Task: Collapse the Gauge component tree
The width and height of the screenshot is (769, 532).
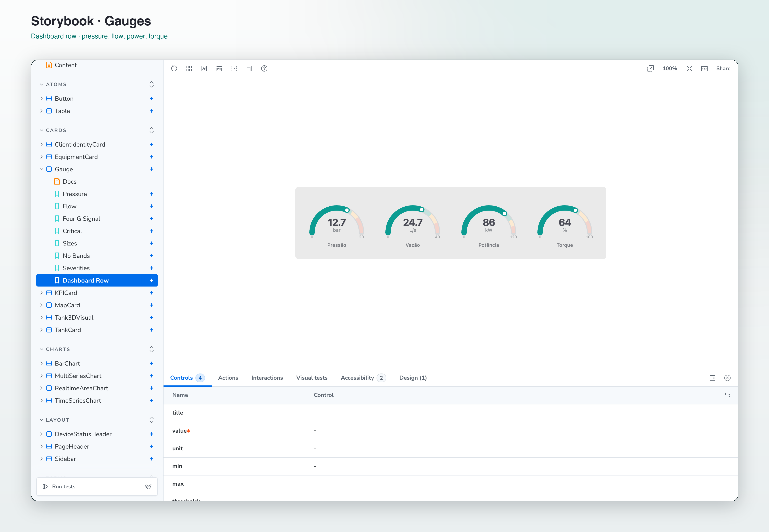Action: 41,169
